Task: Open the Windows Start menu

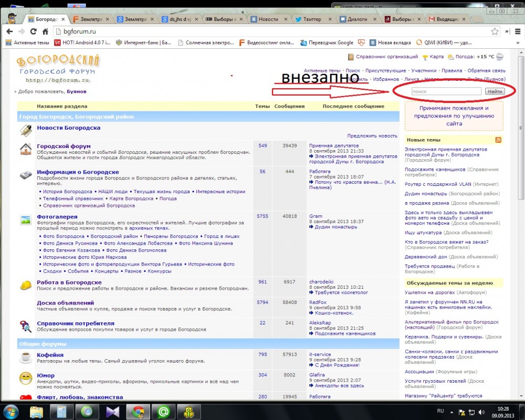Action: (x=12, y=411)
